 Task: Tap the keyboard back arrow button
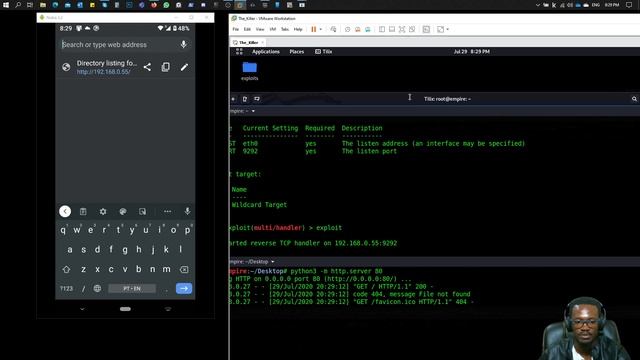[65, 211]
